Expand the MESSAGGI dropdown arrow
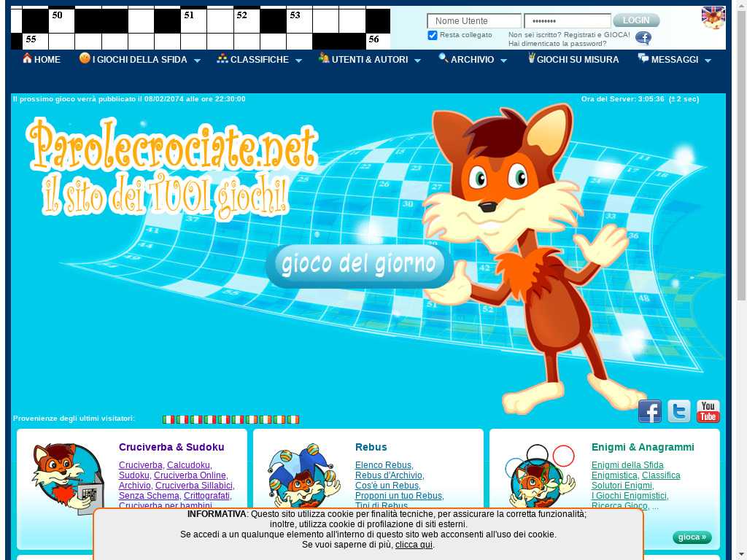Screen dimensions: 747x560 click(708, 61)
